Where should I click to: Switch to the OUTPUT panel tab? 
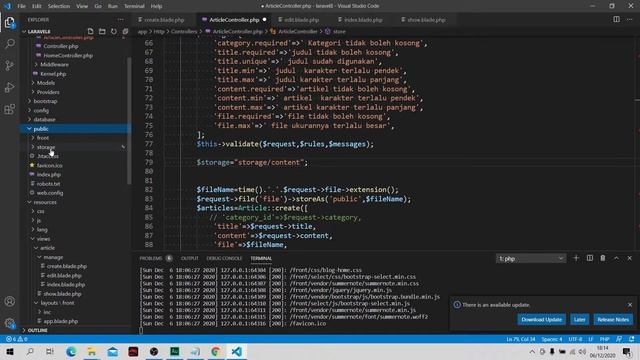pos(189,258)
